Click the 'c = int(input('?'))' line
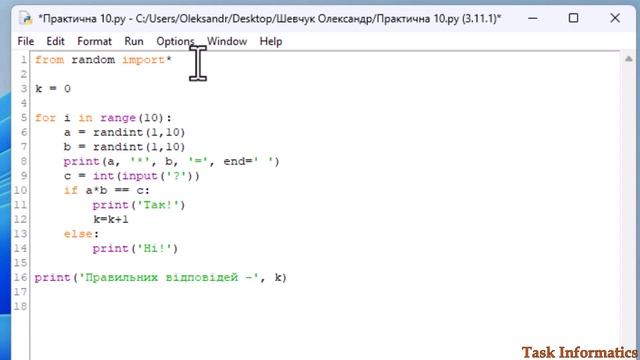This screenshot has height=360, width=640. tap(131, 176)
